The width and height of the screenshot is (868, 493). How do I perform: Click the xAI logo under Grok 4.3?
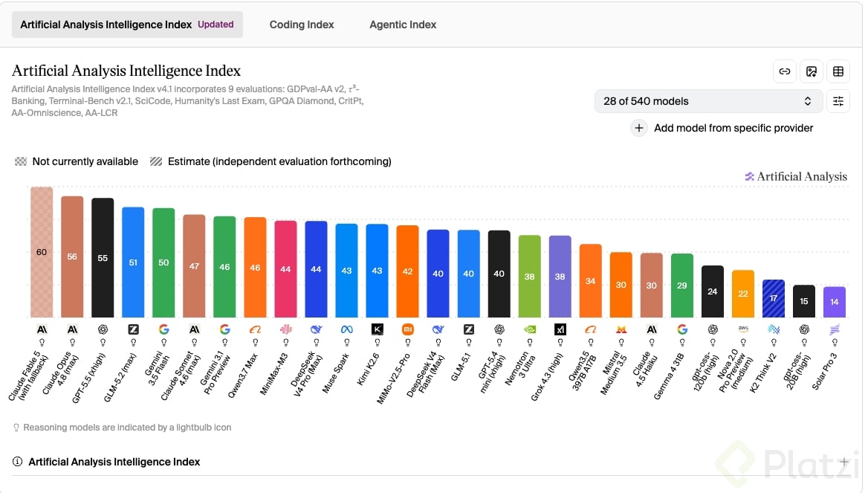coord(560,329)
